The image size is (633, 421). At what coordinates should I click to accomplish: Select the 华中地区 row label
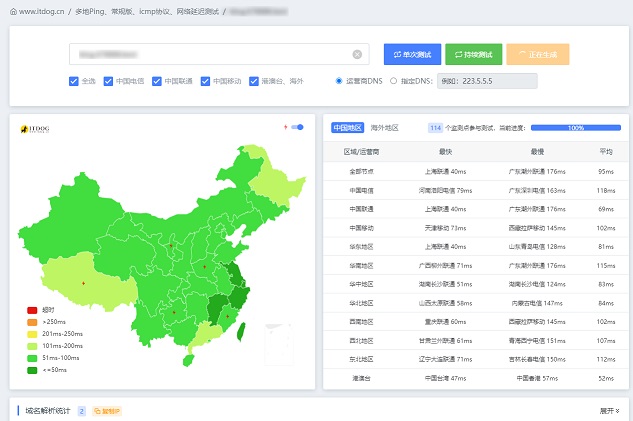click(361, 284)
